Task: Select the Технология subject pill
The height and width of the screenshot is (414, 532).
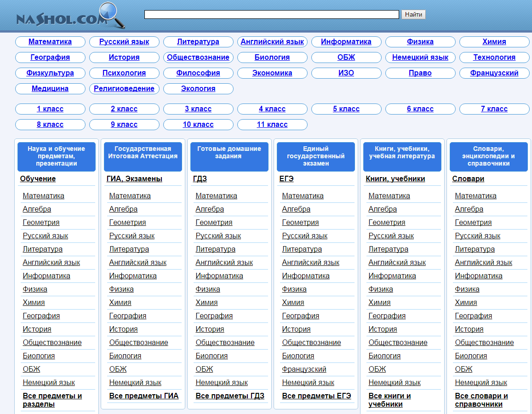Action: pos(494,57)
